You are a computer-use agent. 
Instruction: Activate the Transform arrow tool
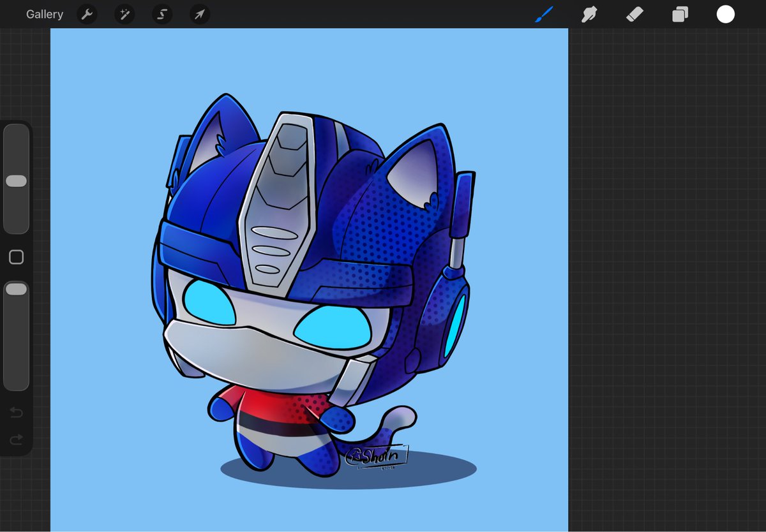click(x=200, y=14)
